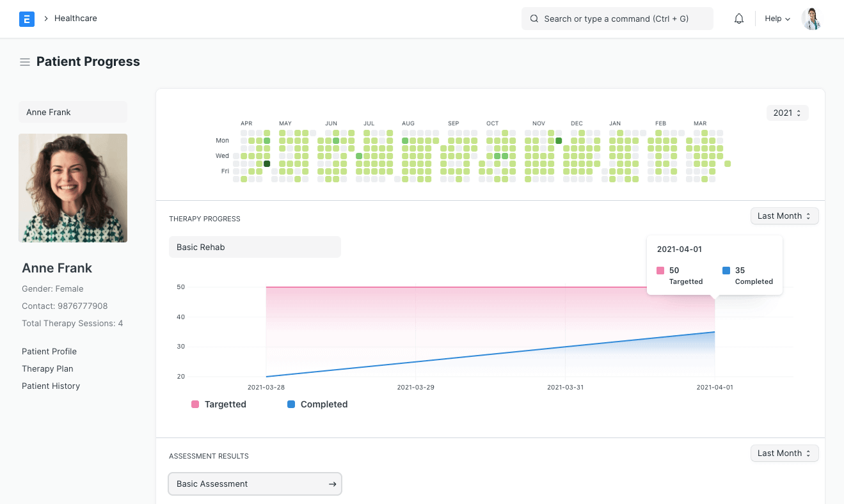Click the Basic Rehab therapy field
Image resolution: width=844 pixels, height=504 pixels.
click(255, 247)
